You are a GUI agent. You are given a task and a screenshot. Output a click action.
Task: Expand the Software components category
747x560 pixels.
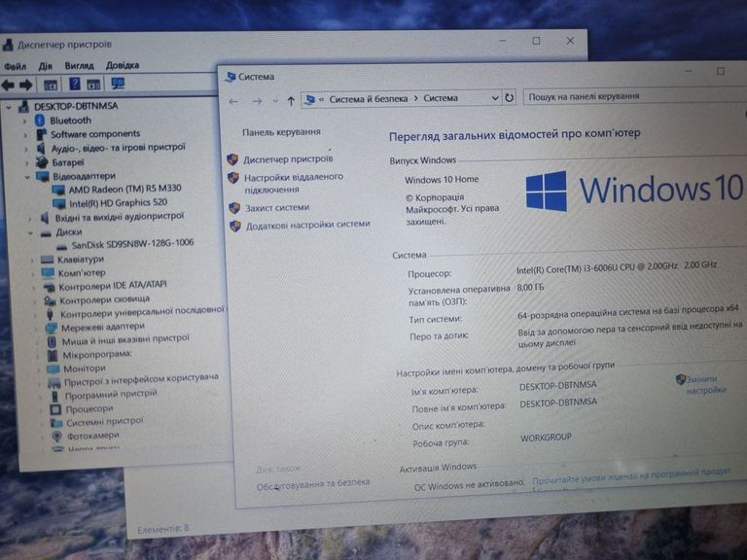(x=26, y=134)
